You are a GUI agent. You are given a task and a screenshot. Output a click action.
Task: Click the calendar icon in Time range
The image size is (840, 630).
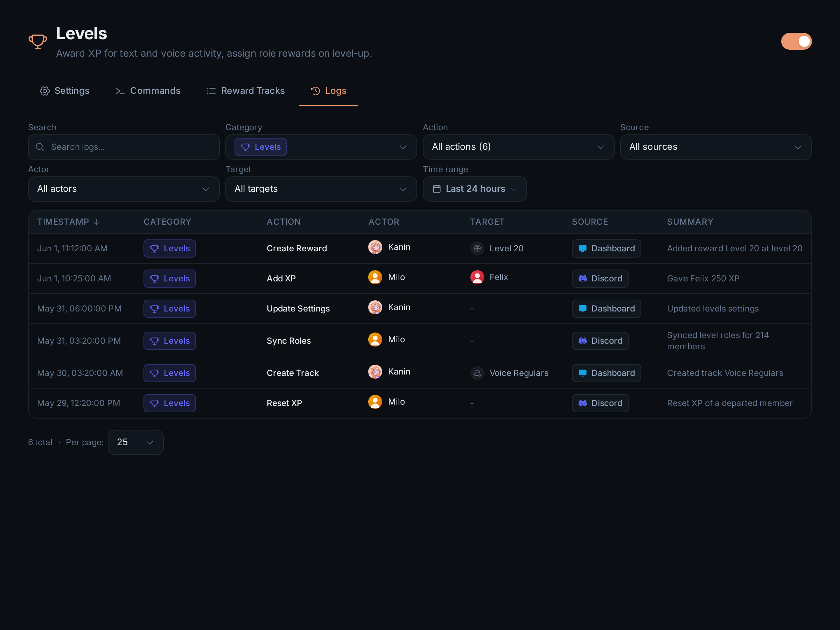437,189
